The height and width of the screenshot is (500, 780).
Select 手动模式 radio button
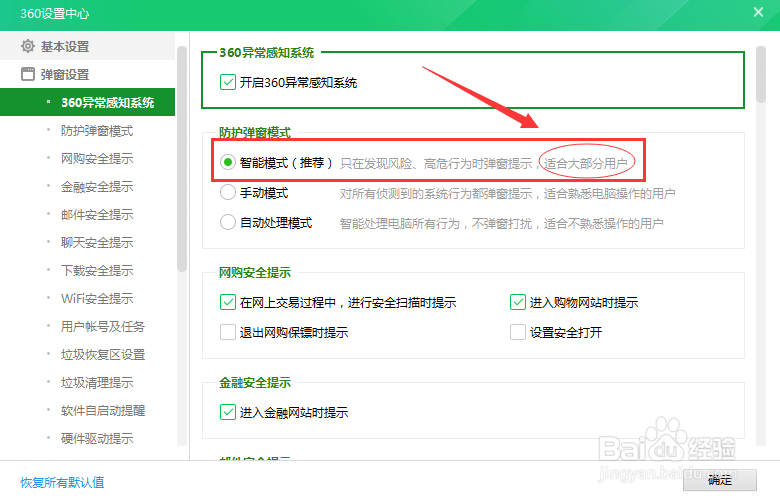pyautogui.click(x=228, y=192)
